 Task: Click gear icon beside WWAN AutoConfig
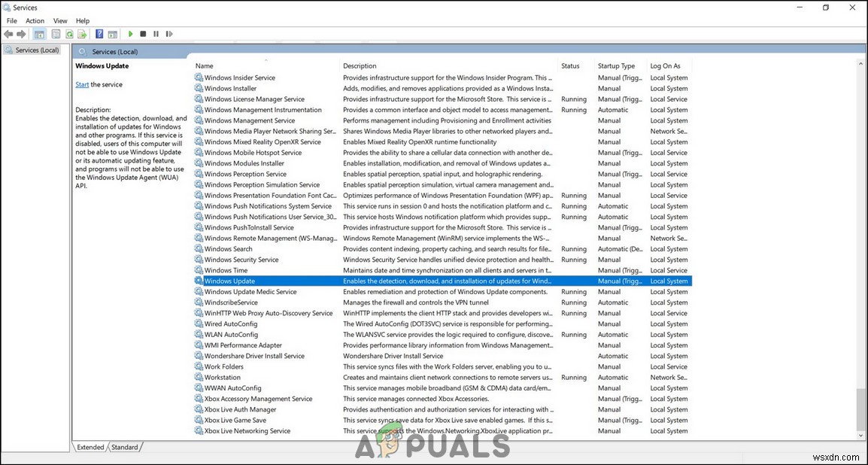coord(199,388)
